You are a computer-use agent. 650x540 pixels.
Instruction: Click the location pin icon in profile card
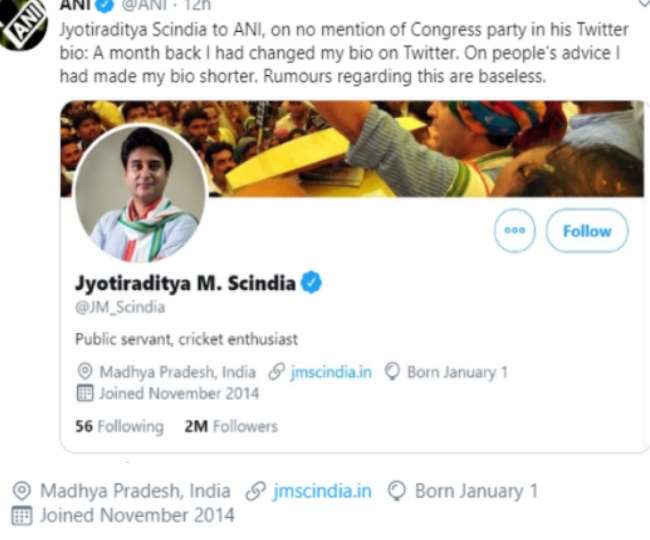(85, 372)
